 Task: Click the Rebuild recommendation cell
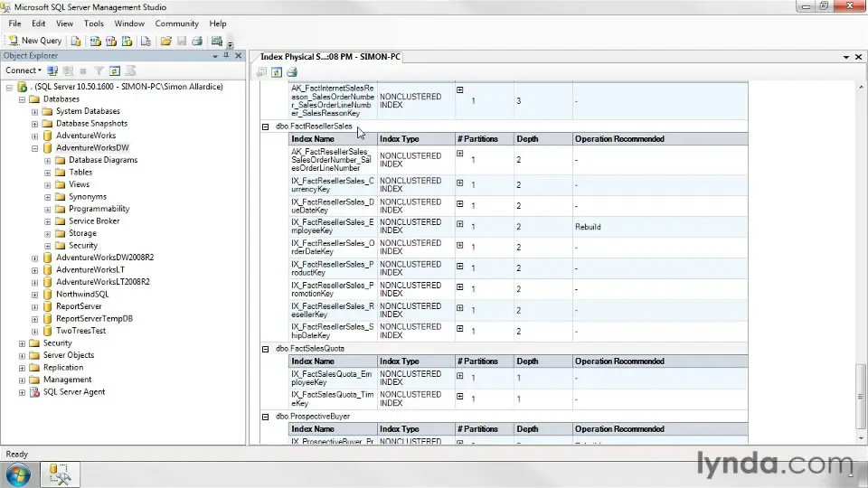(660, 227)
